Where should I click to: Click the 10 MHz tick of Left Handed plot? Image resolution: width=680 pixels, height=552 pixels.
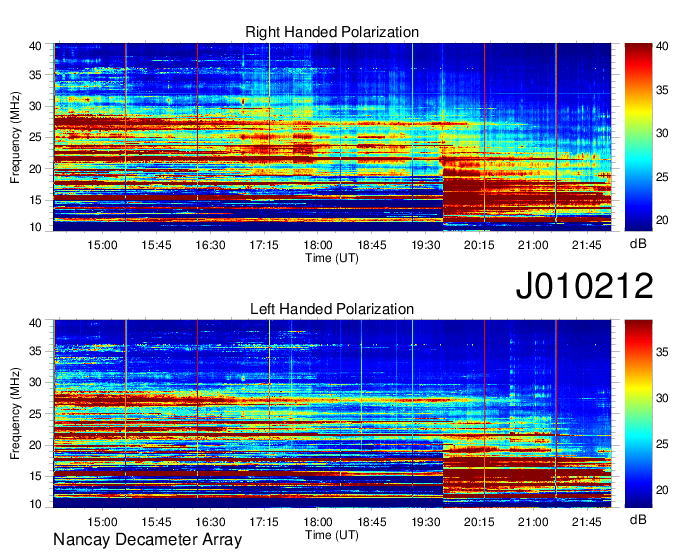36,504
